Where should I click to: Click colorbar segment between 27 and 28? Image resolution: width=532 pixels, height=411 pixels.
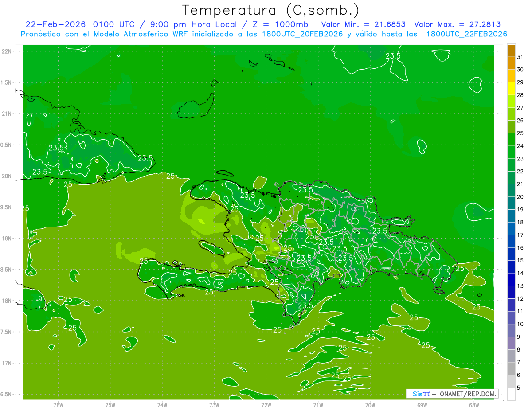pos(511,101)
